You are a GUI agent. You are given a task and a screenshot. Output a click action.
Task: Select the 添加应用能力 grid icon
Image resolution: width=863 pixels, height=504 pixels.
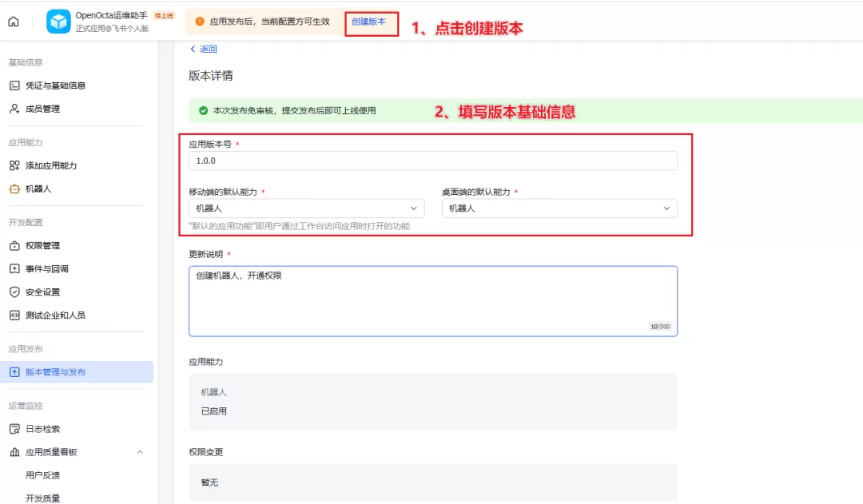point(15,165)
